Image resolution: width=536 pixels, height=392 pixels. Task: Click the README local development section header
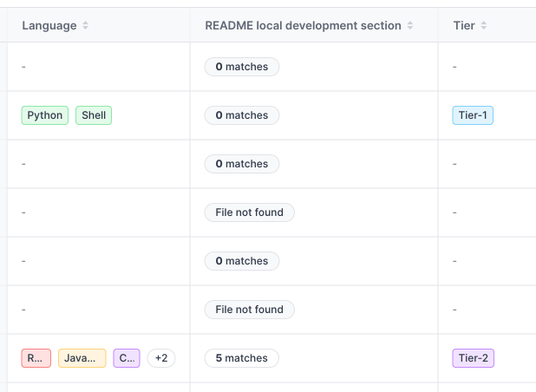click(x=303, y=26)
